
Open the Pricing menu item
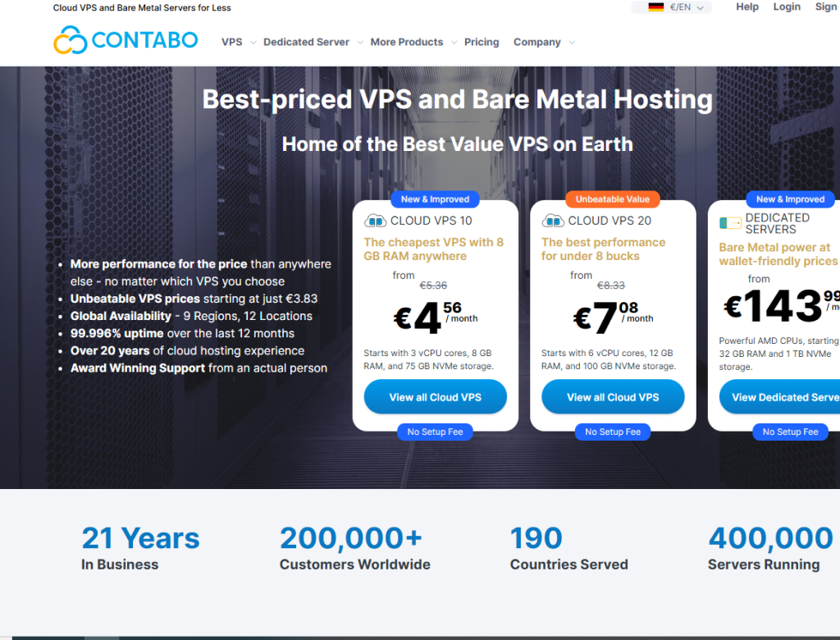tap(482, 42)
